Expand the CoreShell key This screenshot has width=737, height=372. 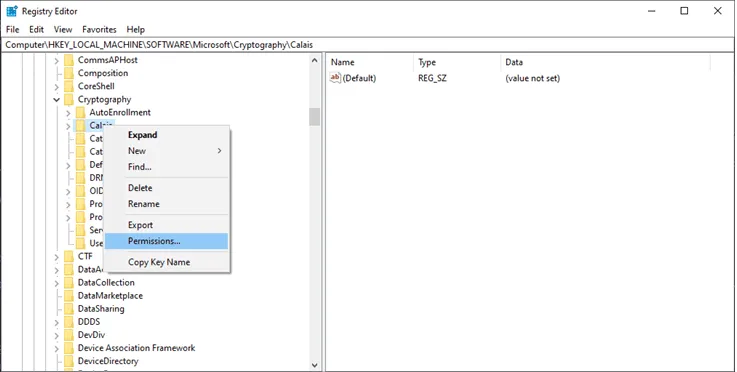[56, 87]
